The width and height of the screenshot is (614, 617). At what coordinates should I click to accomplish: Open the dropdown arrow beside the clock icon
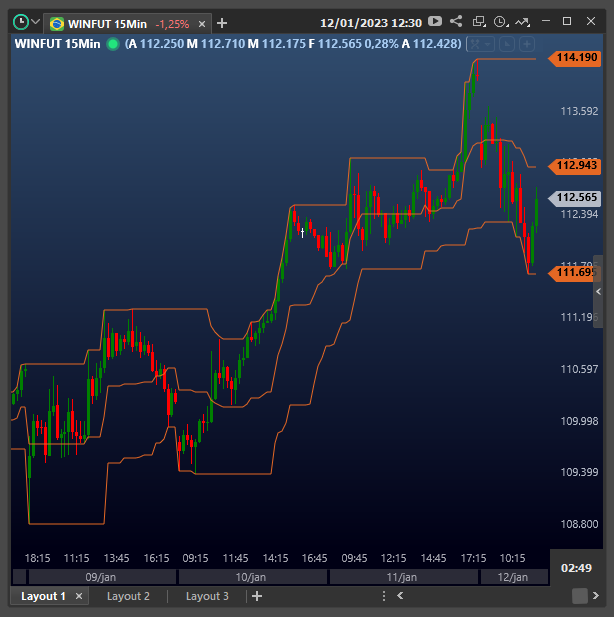pos(36,22)
